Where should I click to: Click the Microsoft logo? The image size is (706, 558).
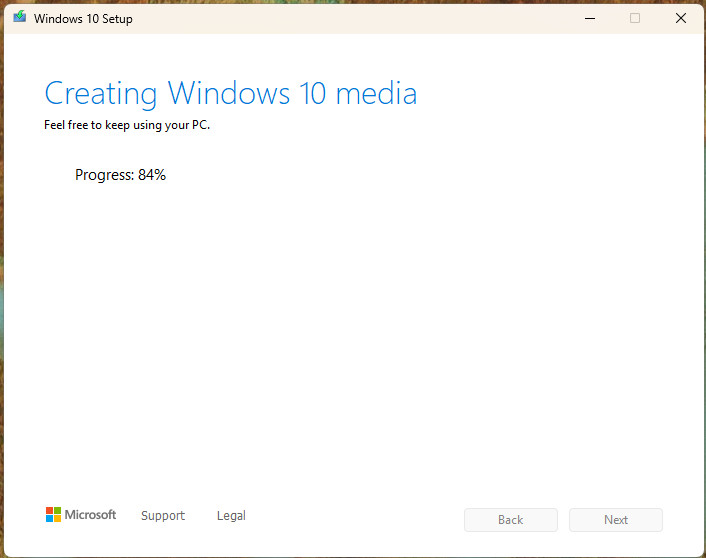[81, 514]
